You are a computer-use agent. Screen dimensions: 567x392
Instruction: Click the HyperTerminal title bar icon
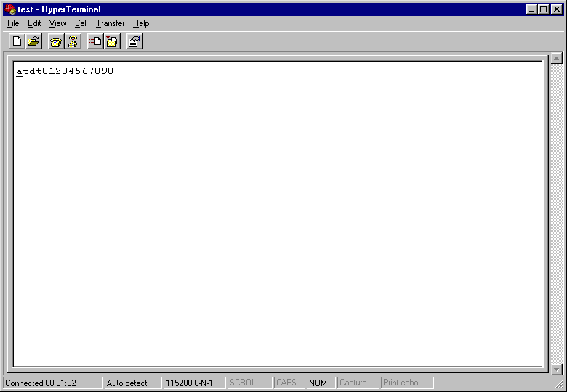pos(9,9)
